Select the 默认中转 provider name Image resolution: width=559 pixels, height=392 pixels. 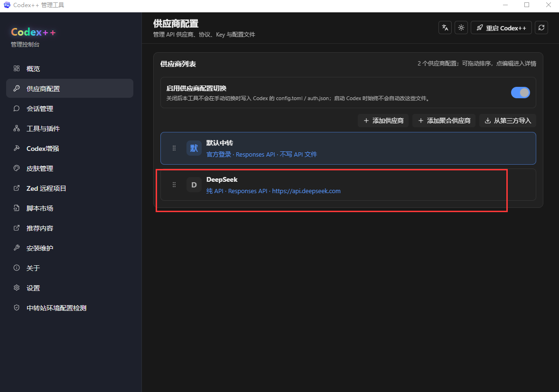[220, 143]
